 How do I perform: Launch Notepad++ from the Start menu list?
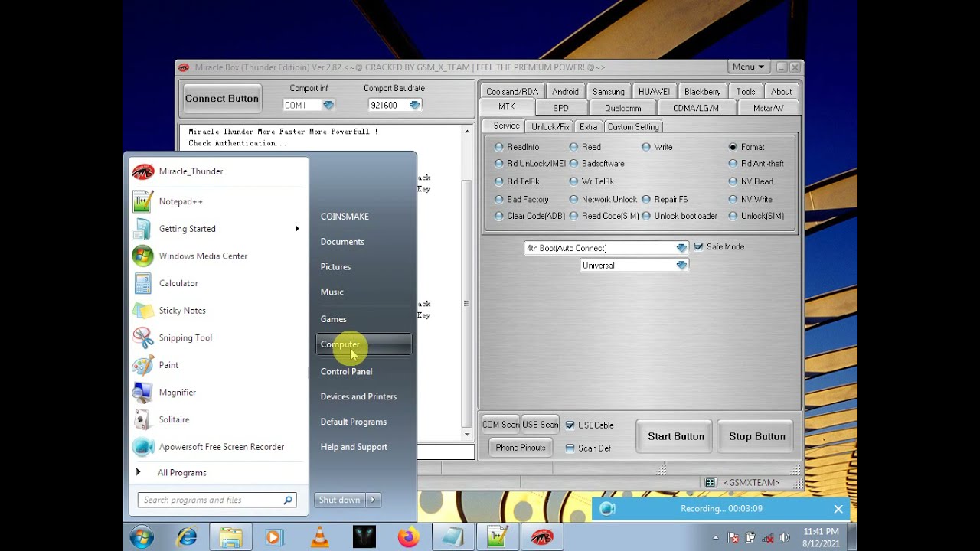218,201
